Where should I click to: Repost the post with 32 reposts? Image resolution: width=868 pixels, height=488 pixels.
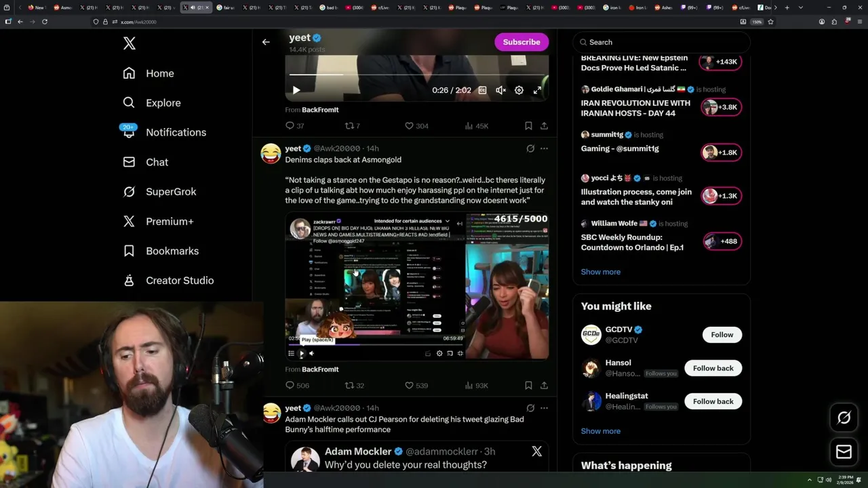click(355, 386)
